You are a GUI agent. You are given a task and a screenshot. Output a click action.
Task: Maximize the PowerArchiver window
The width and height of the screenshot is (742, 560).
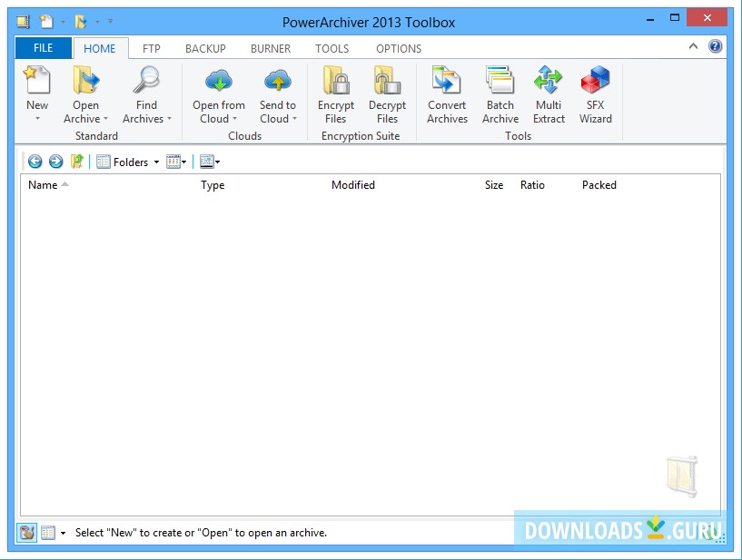[x=675, y=18]
